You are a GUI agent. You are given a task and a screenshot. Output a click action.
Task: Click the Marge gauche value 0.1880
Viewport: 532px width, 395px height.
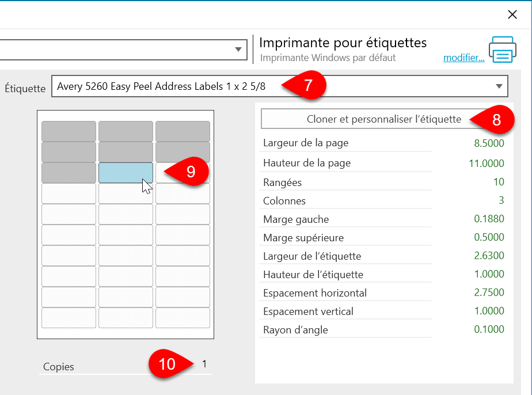coord(489,219)
